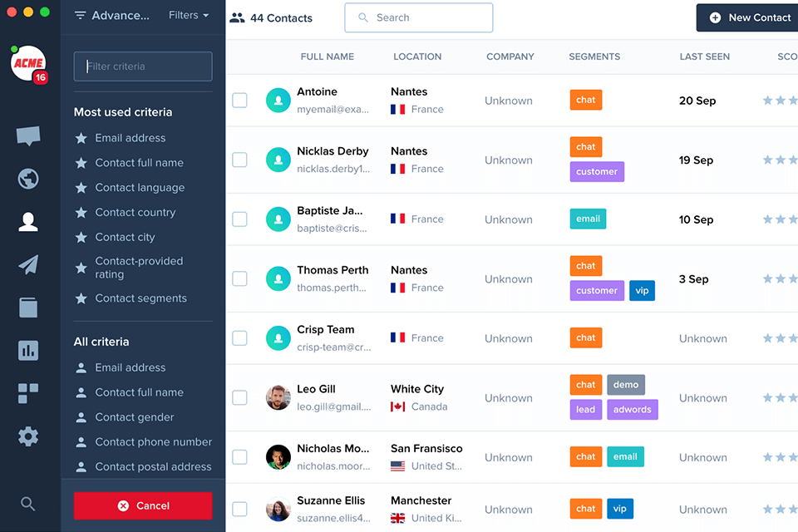This screenshot has width=798, height=532.
Task: Click the rating stars in Antoine's row
Action: click(780, 101)
